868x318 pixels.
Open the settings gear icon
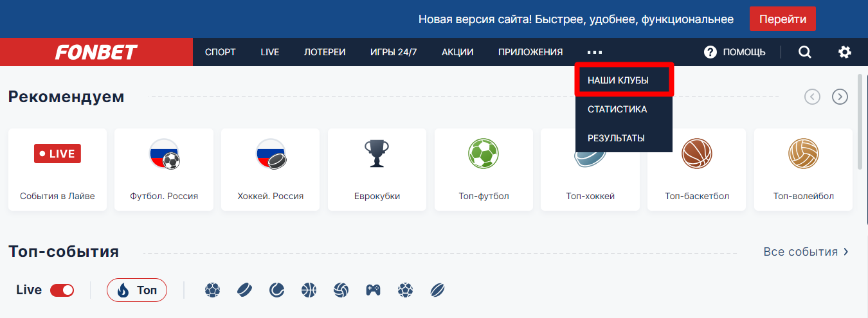(844, 52)
